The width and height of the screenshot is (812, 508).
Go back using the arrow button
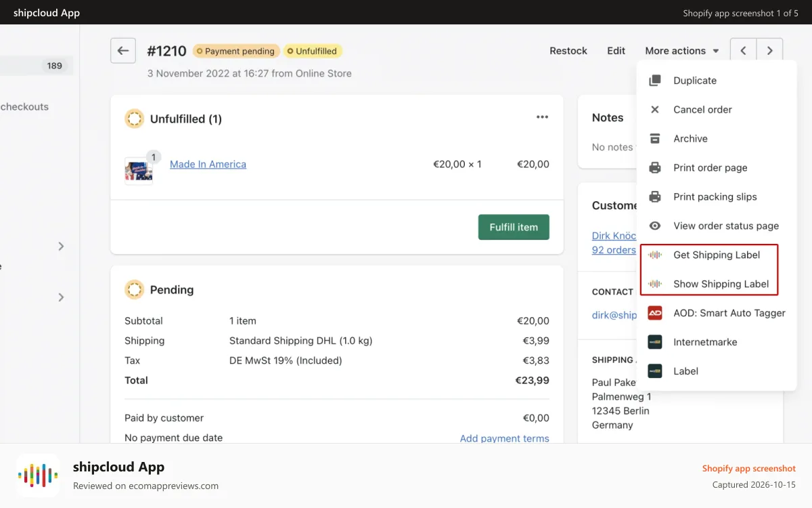click(123, 51)
